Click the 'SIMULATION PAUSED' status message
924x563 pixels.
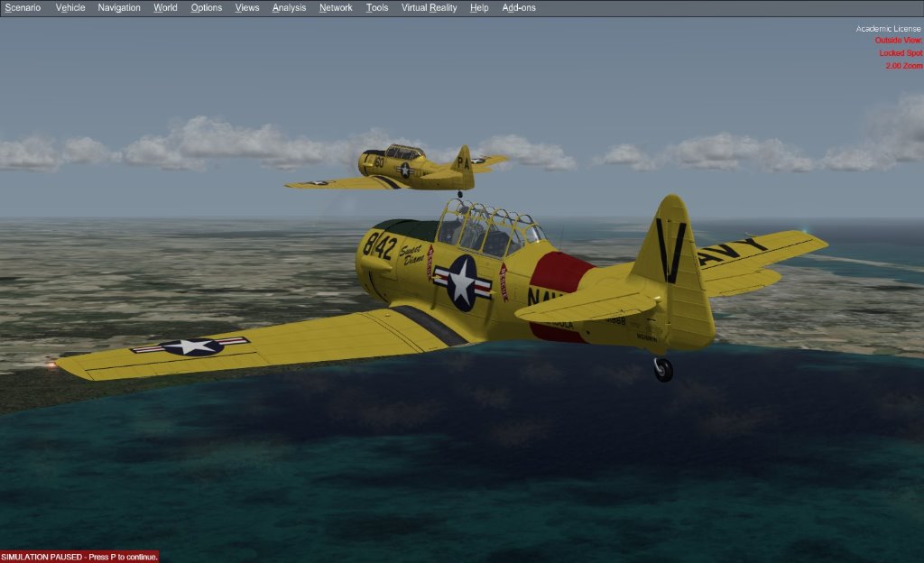(79, 557)
